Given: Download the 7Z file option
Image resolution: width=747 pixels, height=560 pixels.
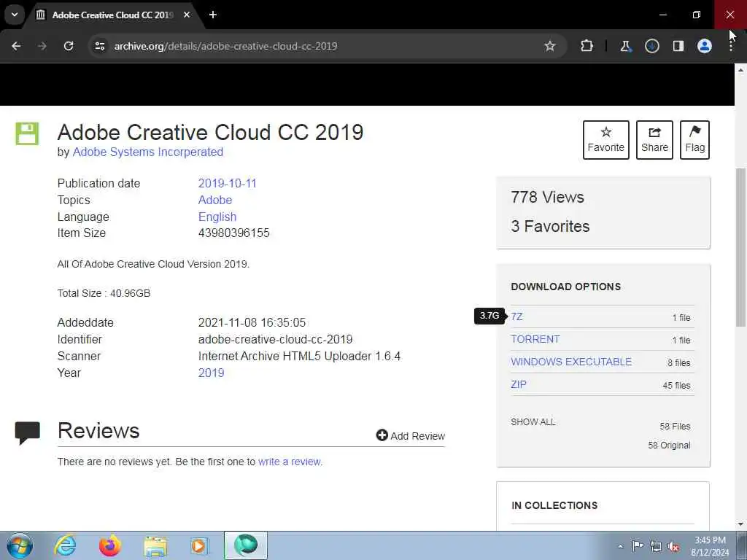Looking at the screenshot, I should pyautogui.click(x=516, y=316).
